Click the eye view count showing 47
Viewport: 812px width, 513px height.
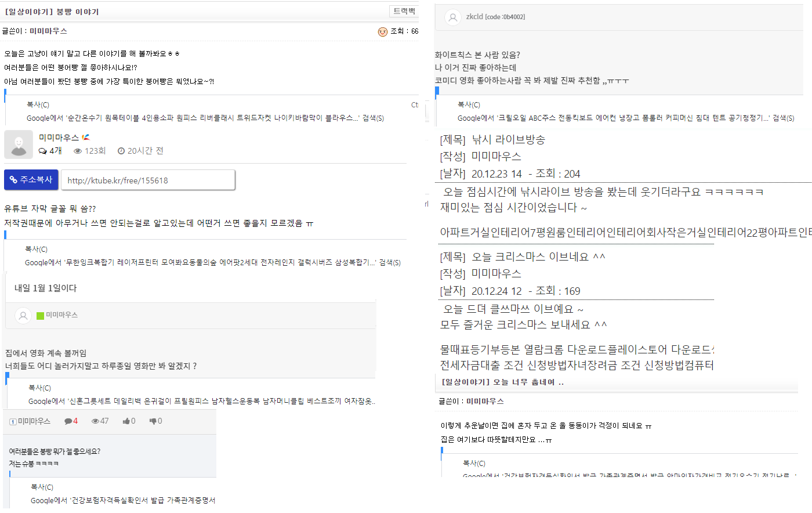pyautogui.click(x=100, y=421)
